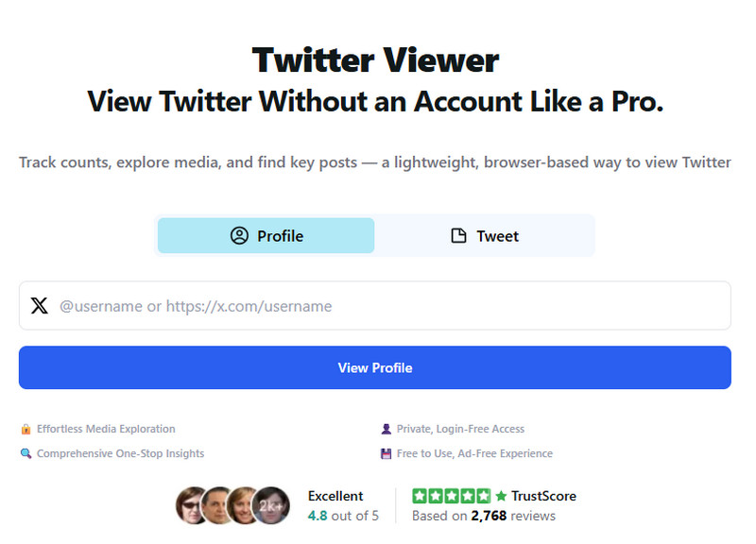Click the first reviewer avatar with sunglasses
This screenshot has width=756, height=544.
(193, 505)
